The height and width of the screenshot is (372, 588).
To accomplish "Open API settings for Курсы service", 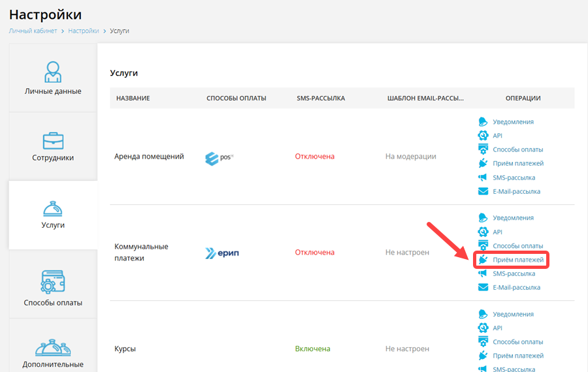I will click(497, 328).
